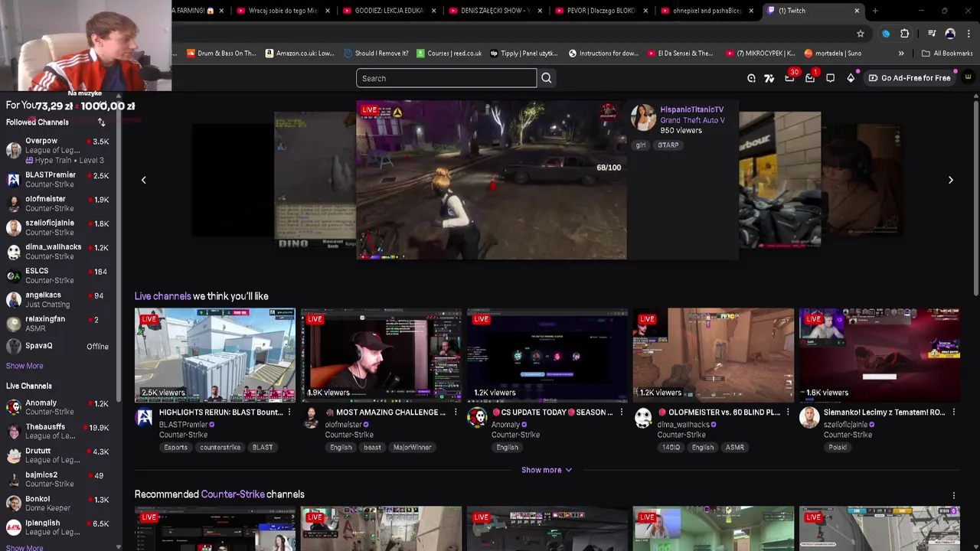Go to previous carousel stream
980x551 pixels.
coord(143,180)
